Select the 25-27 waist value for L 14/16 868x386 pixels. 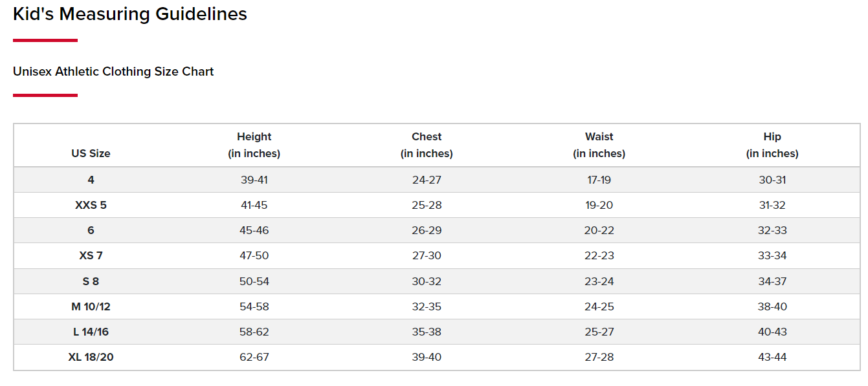[x=599, y=332]
